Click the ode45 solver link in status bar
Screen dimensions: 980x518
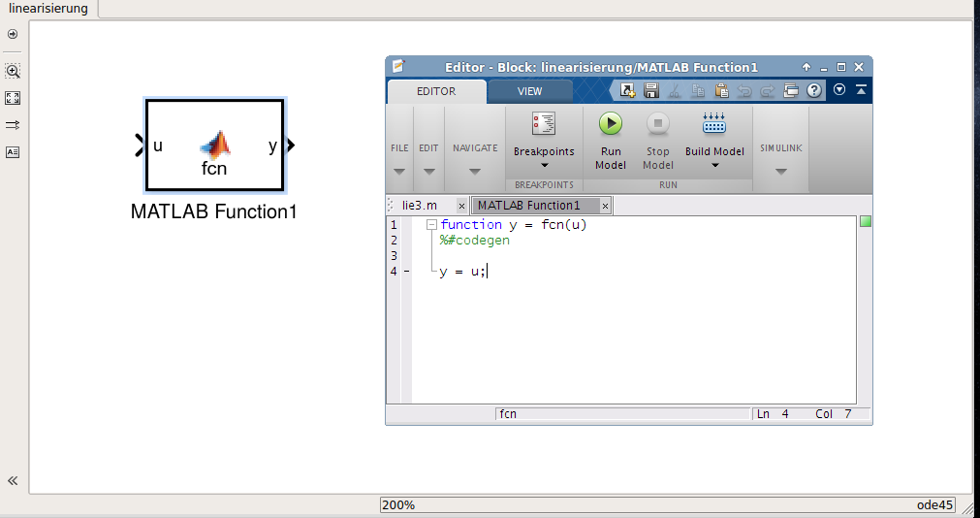point(935,504)
